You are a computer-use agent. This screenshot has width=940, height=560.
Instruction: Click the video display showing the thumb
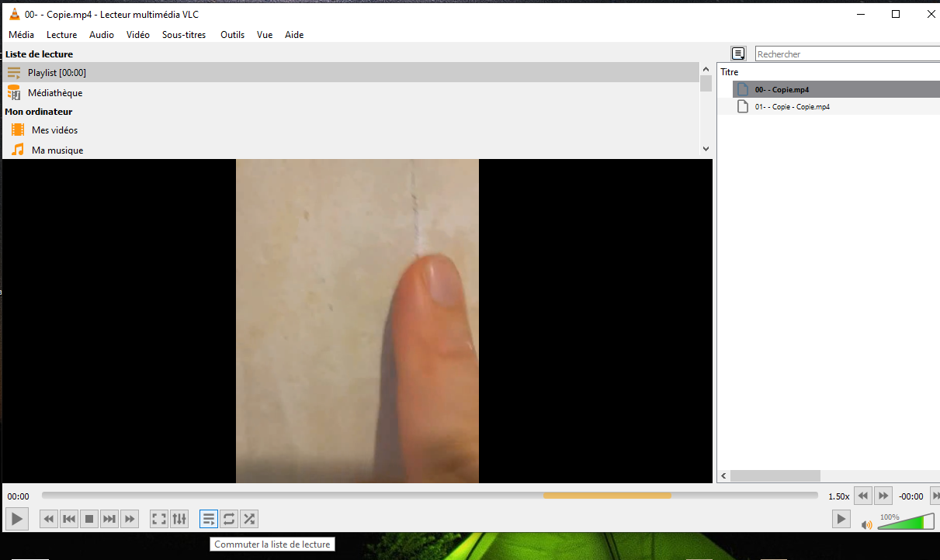(x=357, y=321)
